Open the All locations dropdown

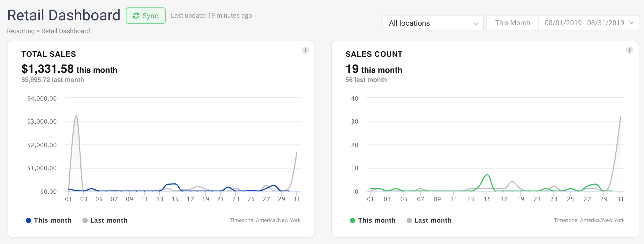pyautogui.click(x=433, y=23)
